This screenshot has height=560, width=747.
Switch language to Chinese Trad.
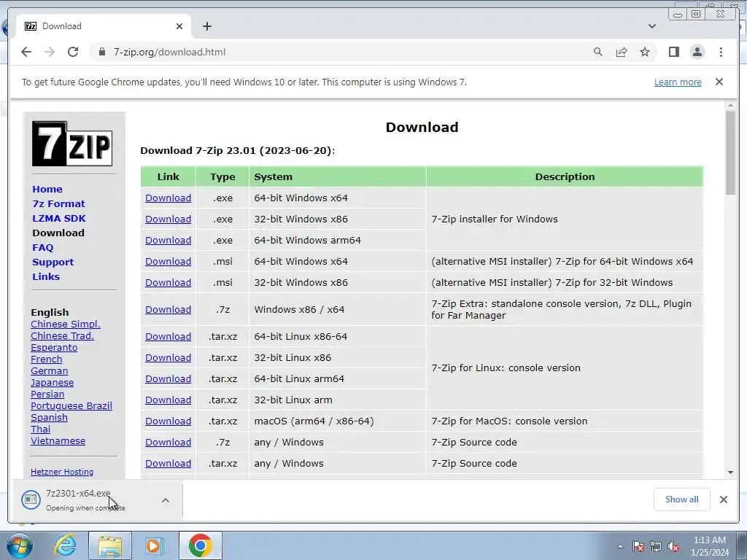pos(63,335)
